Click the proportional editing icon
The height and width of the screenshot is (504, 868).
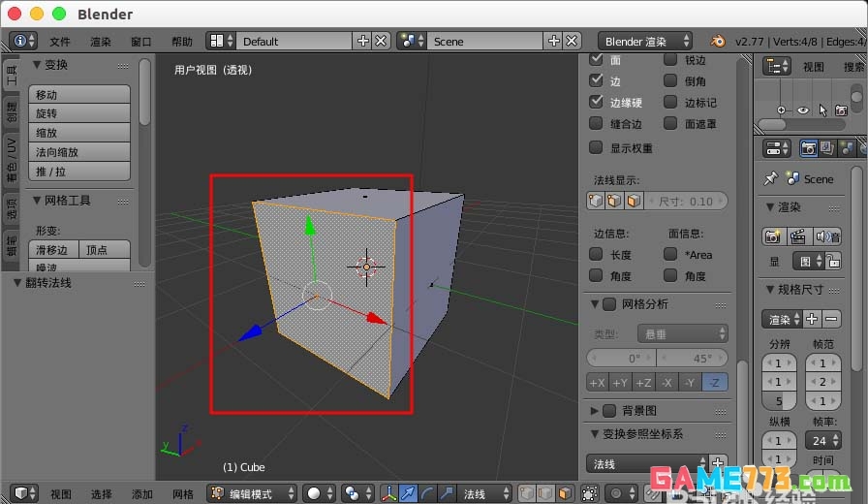[x=621, y=493]
